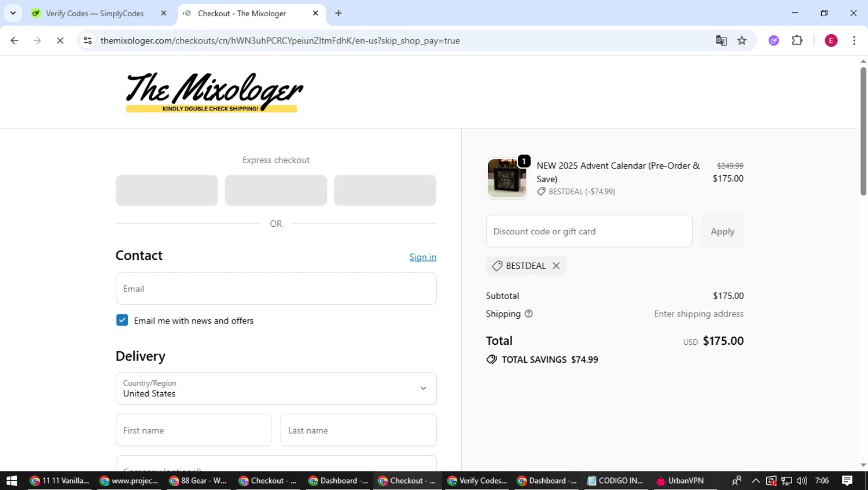Close the Verify Codes — SimplyCodes tab
This screenshot has height=490, width=868.
(163, 13)
